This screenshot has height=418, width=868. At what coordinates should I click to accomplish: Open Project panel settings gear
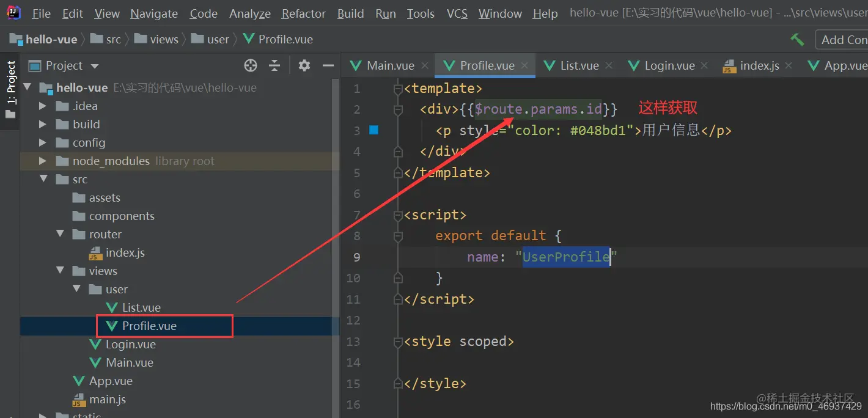[x=304, y=65]
